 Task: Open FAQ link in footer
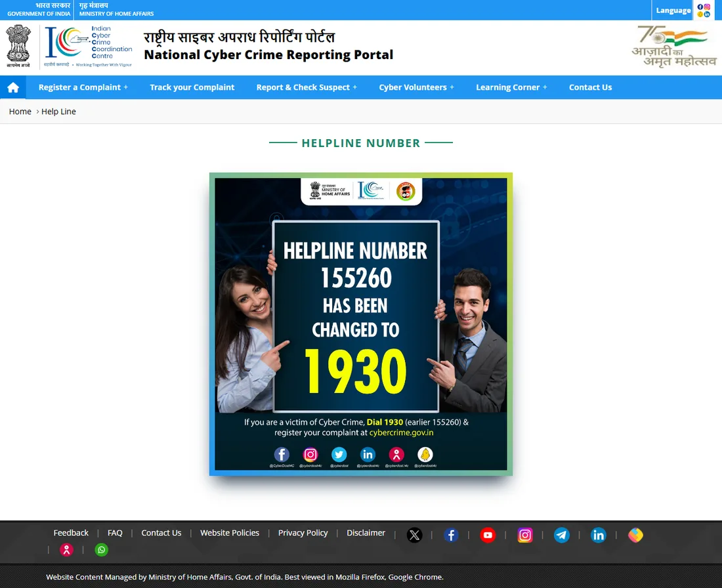(115, 533)
